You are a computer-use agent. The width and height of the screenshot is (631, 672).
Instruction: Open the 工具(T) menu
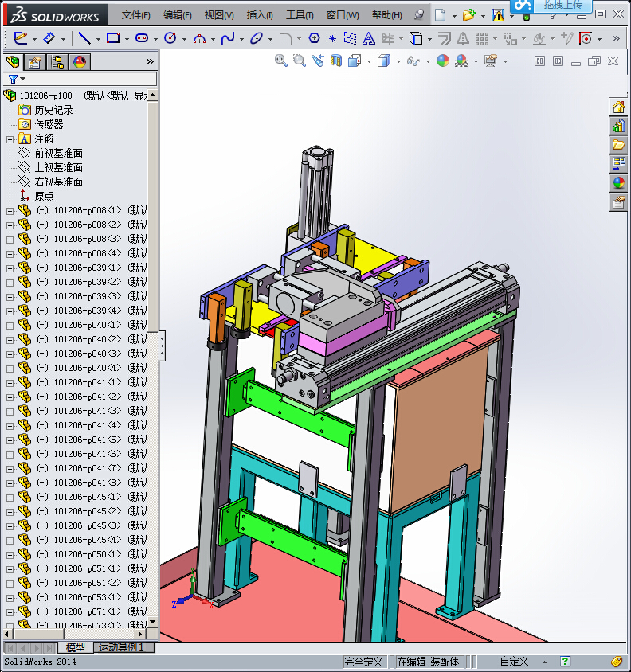click(x=300, y=15)
